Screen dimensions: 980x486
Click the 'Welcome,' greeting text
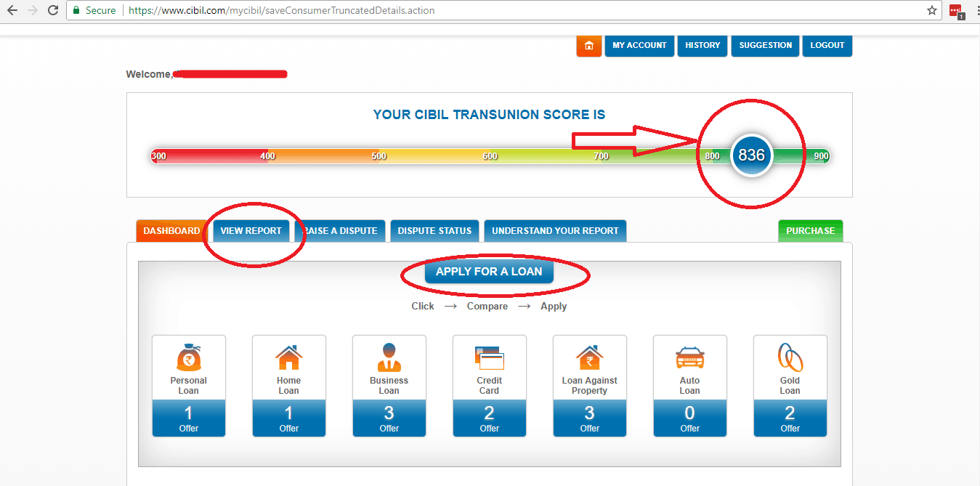[x=150, y=74]
